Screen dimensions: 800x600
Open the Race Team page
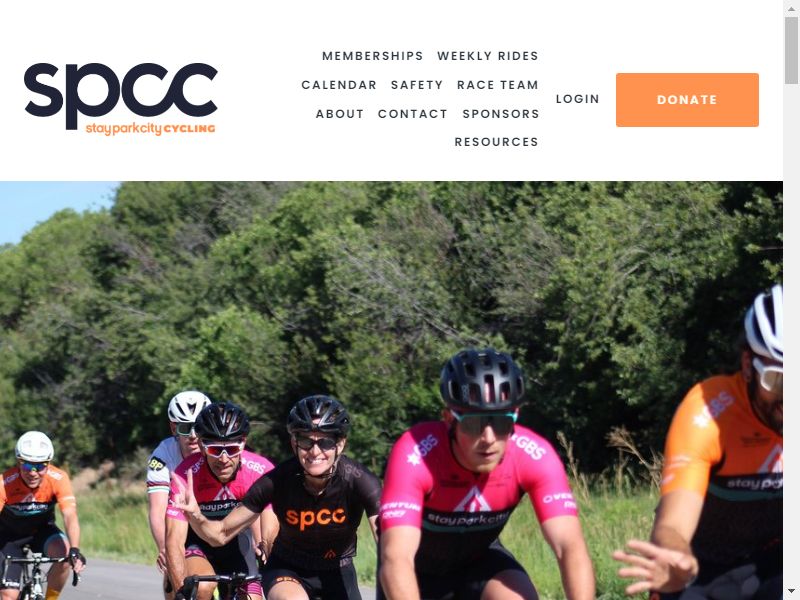[497, 85]
